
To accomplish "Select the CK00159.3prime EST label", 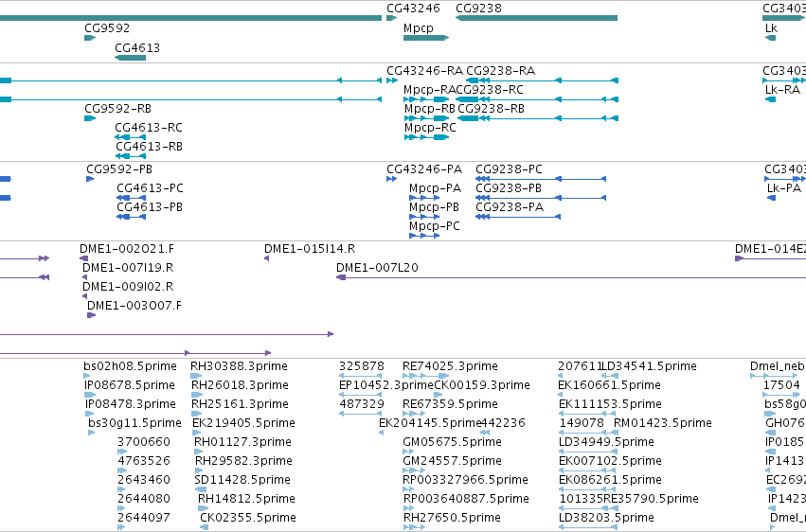I will [x=482, y=385].
